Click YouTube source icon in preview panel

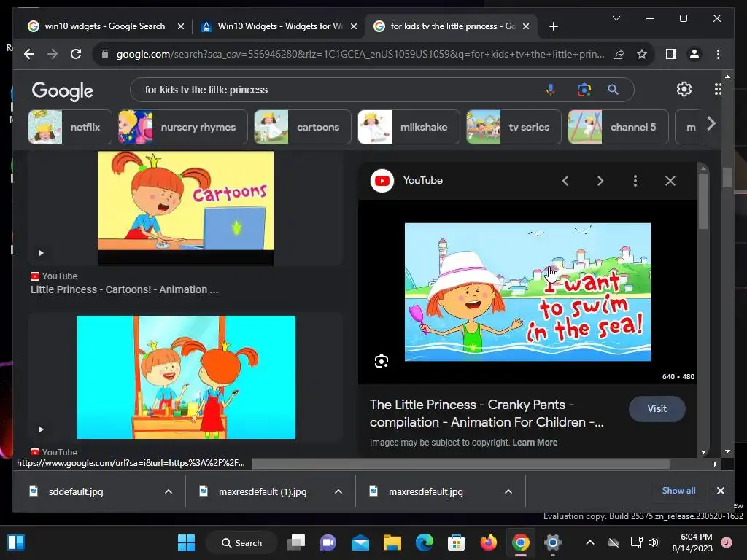(x=382, y=181)
